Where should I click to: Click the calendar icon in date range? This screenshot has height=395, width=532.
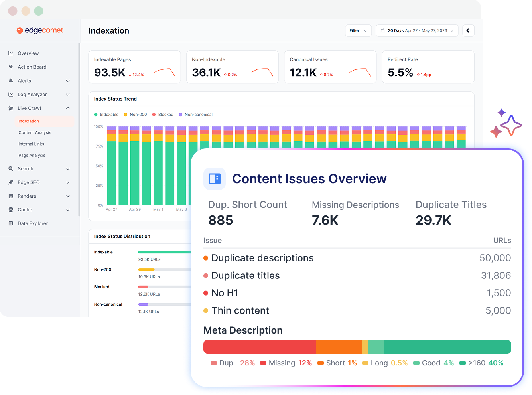382,31
